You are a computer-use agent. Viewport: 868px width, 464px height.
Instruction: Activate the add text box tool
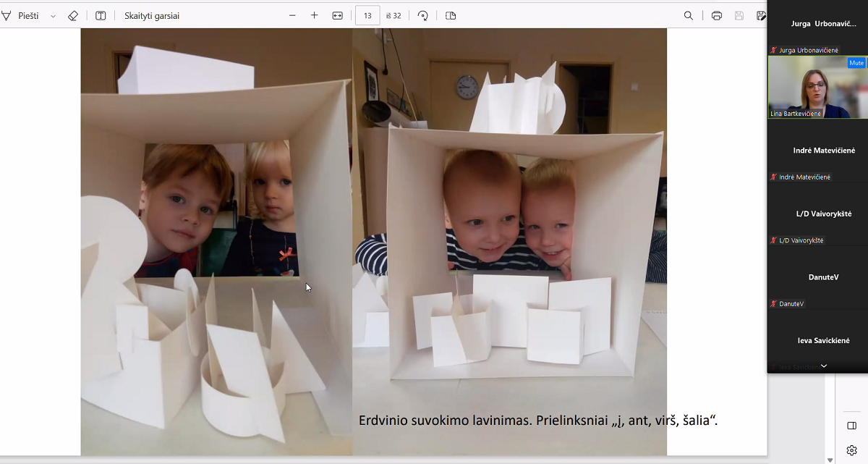(101, 15)
